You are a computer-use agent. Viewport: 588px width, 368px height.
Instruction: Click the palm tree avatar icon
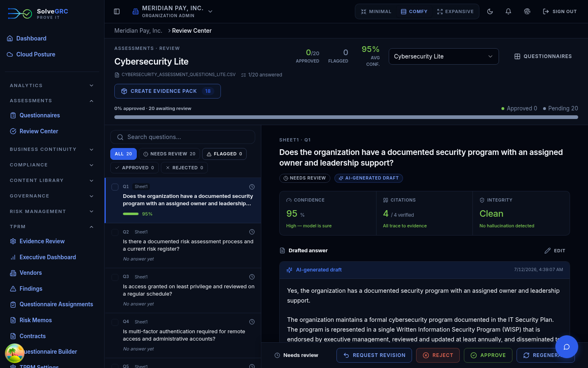(15, 353)
